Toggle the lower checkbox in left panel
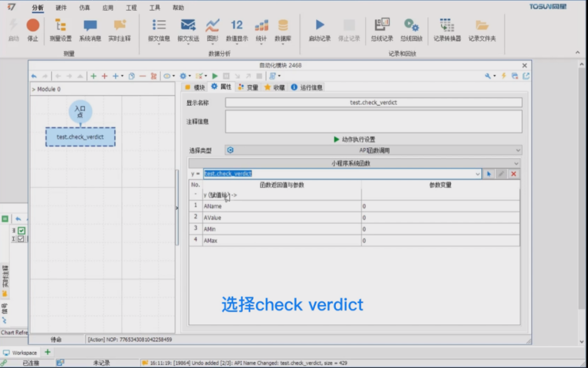 click(21, 239)
